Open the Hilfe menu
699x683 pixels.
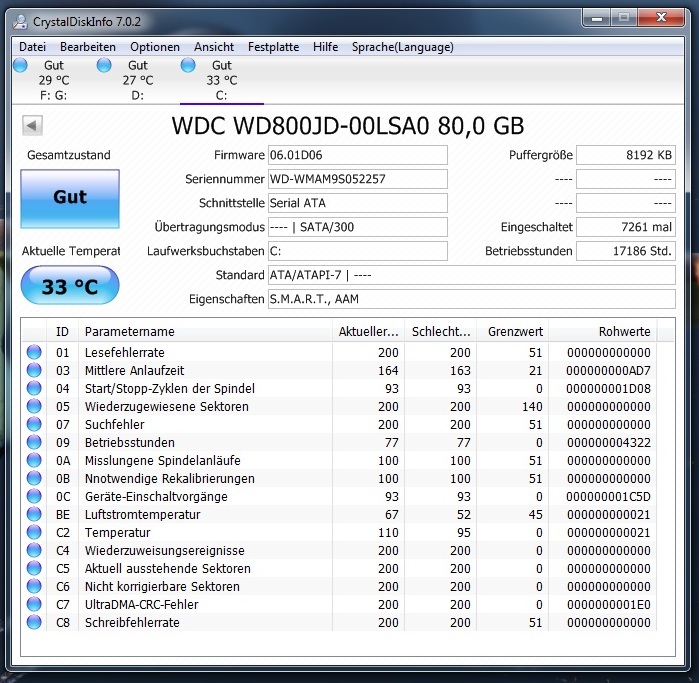coord(325,47)
